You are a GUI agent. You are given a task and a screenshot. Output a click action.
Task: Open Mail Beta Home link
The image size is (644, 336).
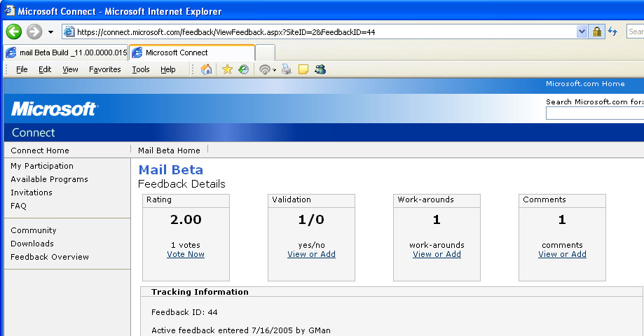[169, 150]
